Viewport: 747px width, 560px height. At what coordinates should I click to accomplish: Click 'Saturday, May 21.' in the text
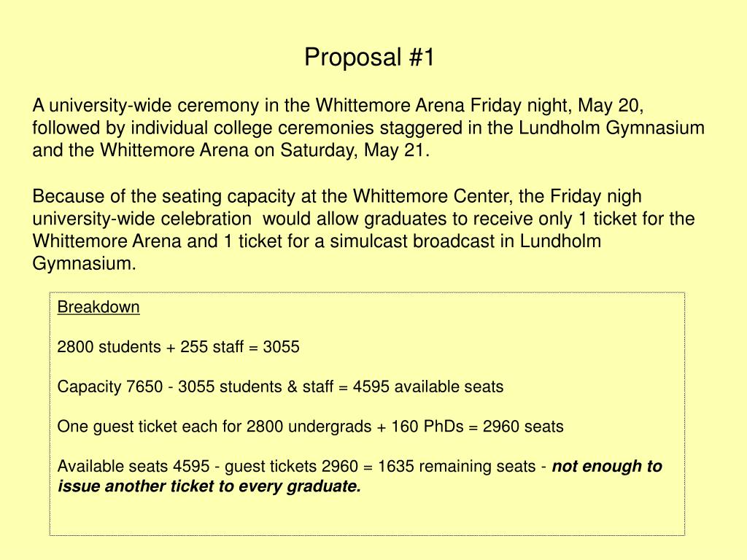[x=355, y=150]
